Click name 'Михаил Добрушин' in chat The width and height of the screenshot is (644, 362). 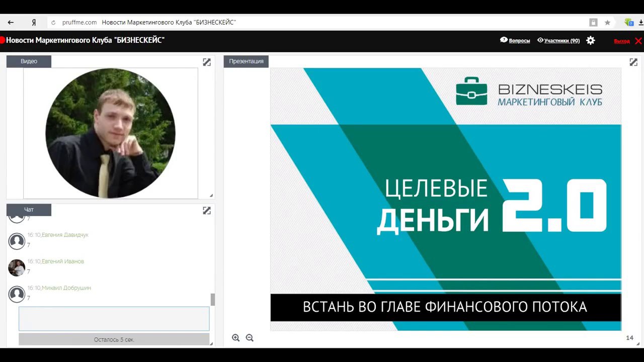click(x=66, y=288)
